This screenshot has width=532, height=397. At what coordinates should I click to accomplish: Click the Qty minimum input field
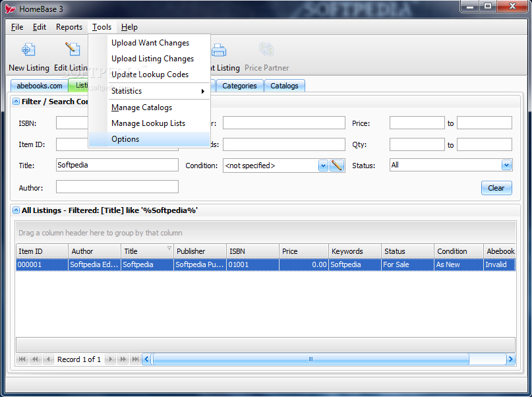point(417,144)
